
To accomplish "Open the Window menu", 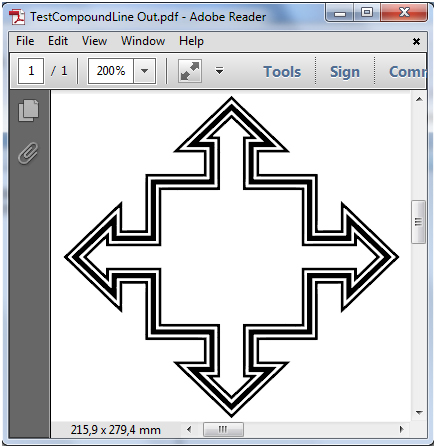I will [x=143, y=41].
